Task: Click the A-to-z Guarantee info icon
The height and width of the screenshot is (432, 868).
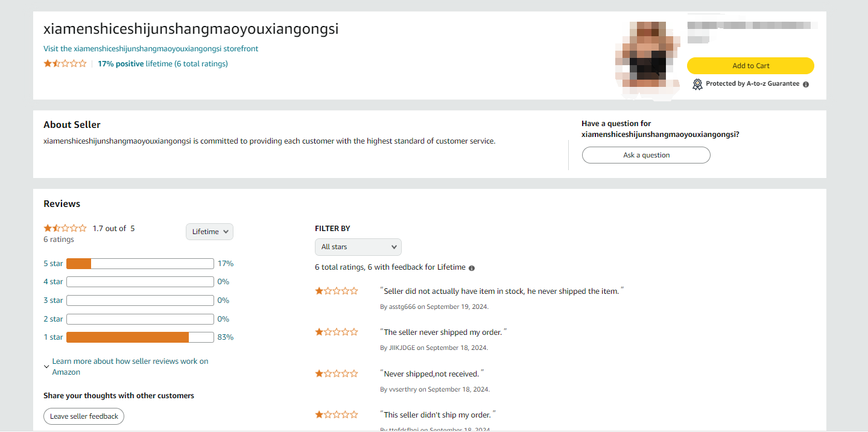Action: click(x=806, y=84)
